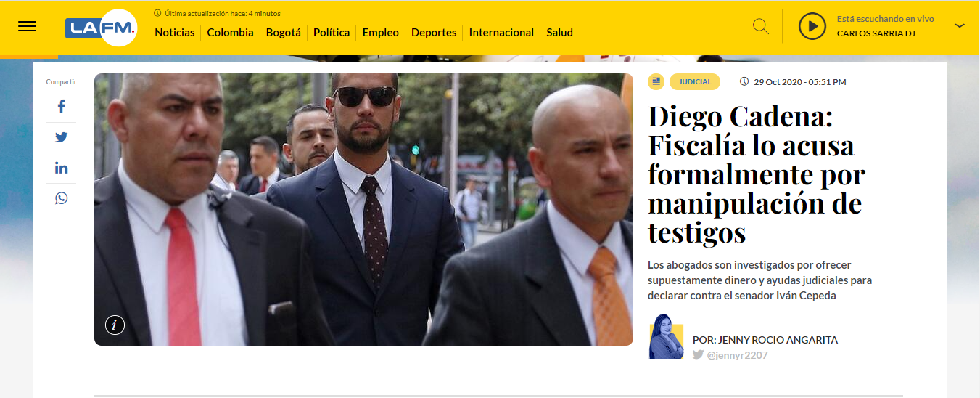Navigate to Deportes section
Screen dimensions: 980x398
pyautogui.click(x=434, y=33)
